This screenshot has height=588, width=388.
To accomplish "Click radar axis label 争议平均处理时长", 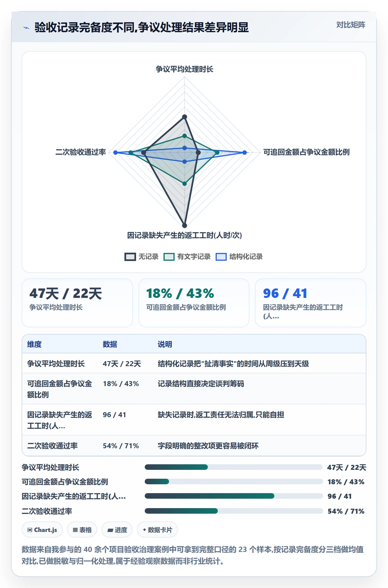I will [x=185, y=69].
